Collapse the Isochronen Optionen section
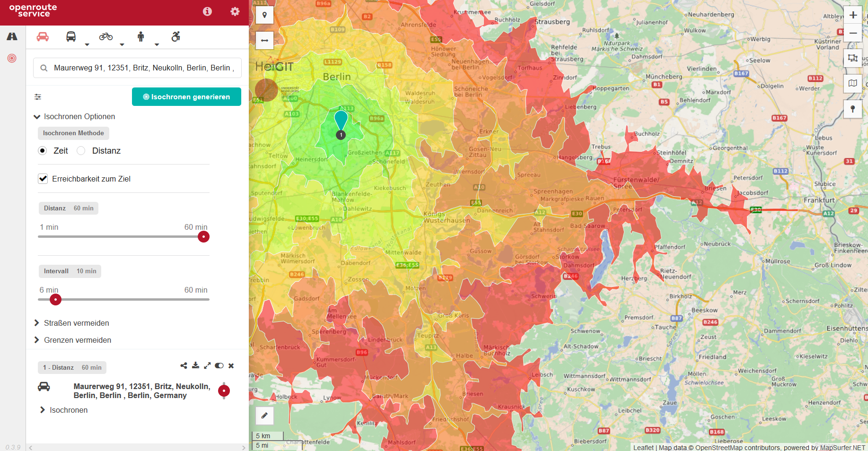 [37, 117]
